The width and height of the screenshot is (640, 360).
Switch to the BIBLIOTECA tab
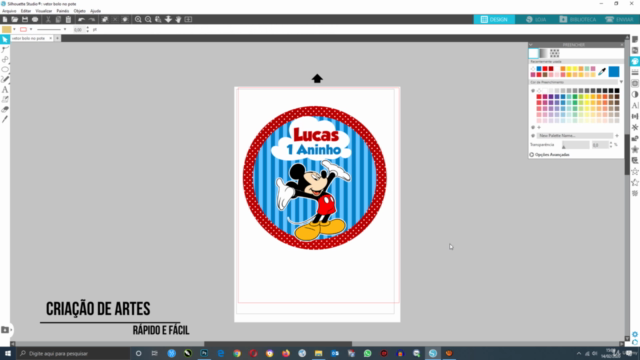click(x=578, y=19)
